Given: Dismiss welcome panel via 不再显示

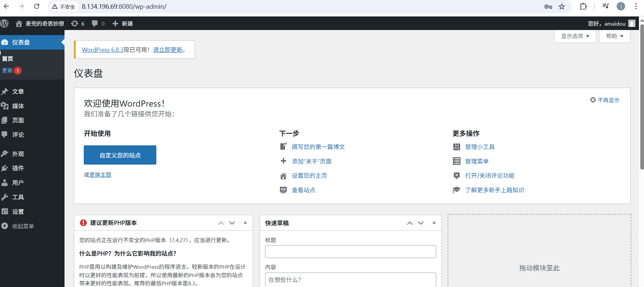Looking at the screenshot, I should click(x=605, y=100).
